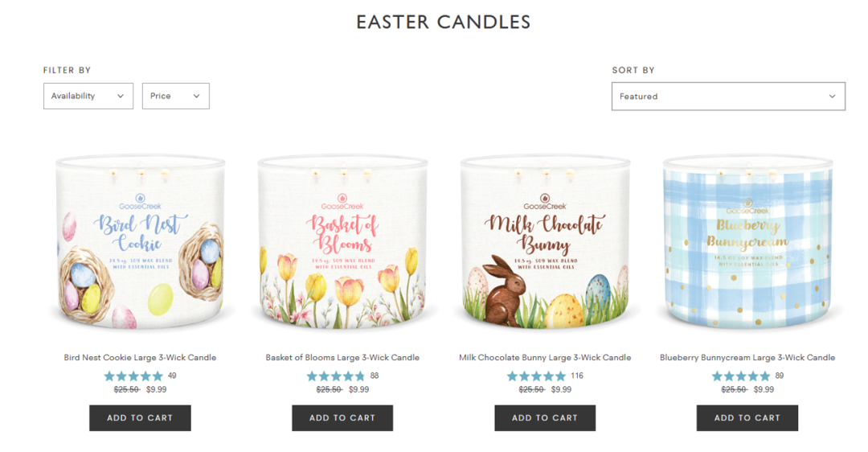Add Bird Nest Cookie candle to cart
Image resolution: width=868 pixels, height=452 pixels.
coord(140,417)
